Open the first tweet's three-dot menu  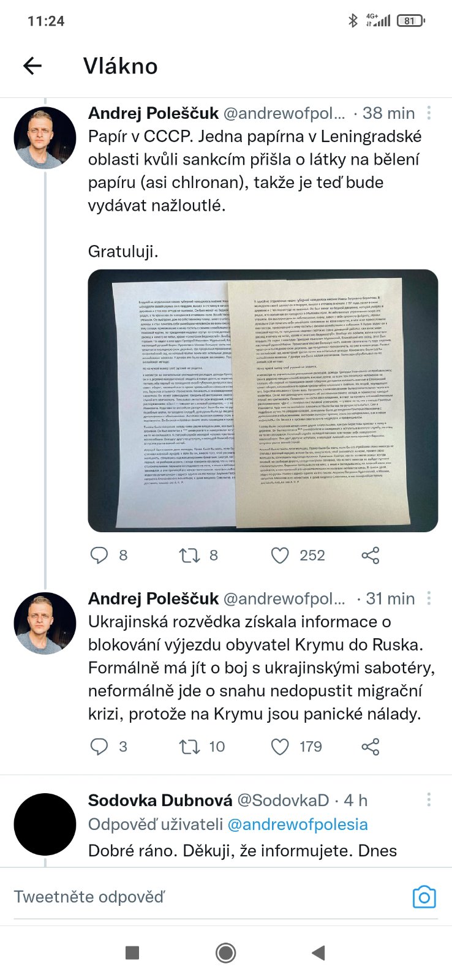(x=429, y=113)
